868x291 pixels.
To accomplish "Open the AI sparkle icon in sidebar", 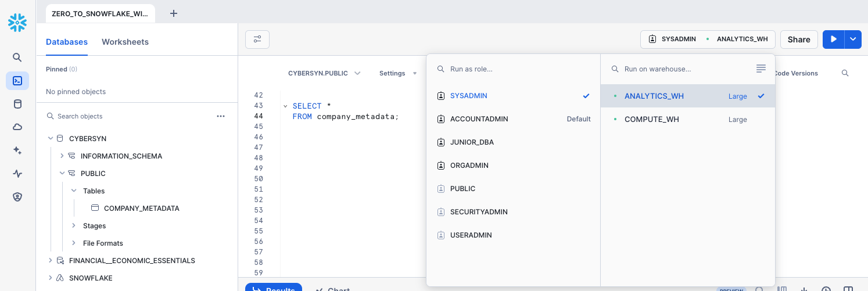I will (x=17, y=150).
